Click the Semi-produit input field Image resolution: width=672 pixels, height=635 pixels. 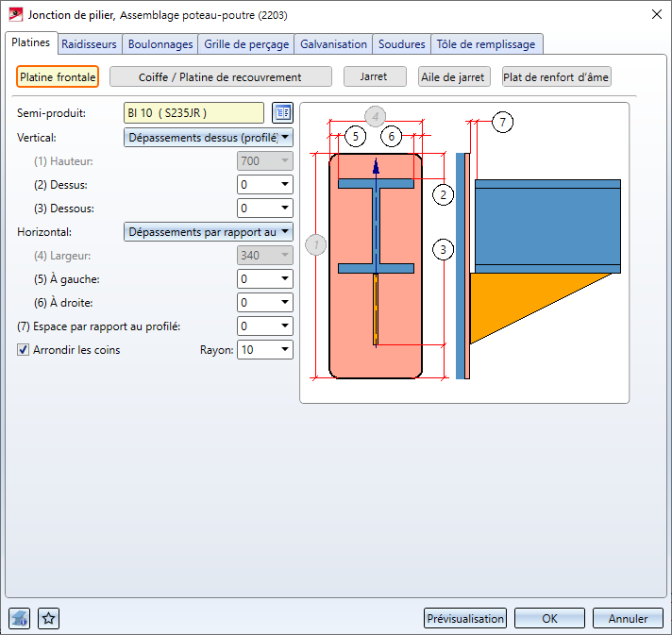pyautogui.click(x=193, y=113)
